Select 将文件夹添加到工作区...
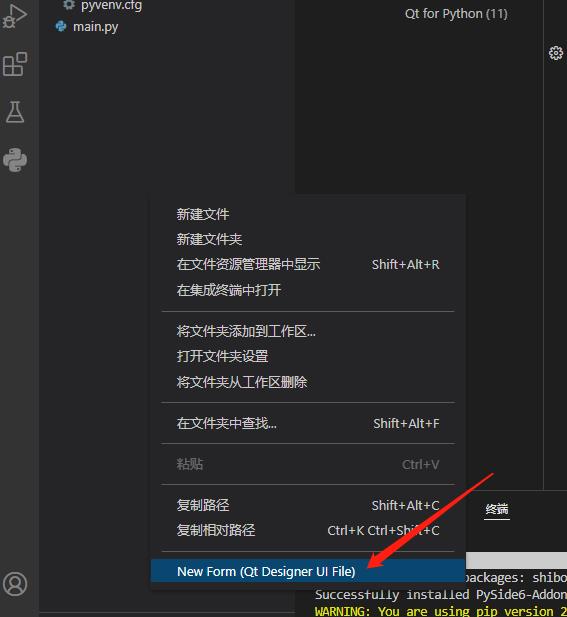 (x=308, y=331)
